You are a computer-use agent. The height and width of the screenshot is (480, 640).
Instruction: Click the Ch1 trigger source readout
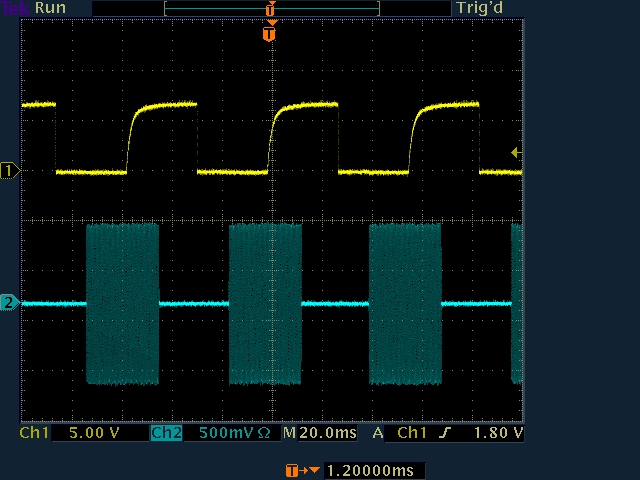point(412,433)
